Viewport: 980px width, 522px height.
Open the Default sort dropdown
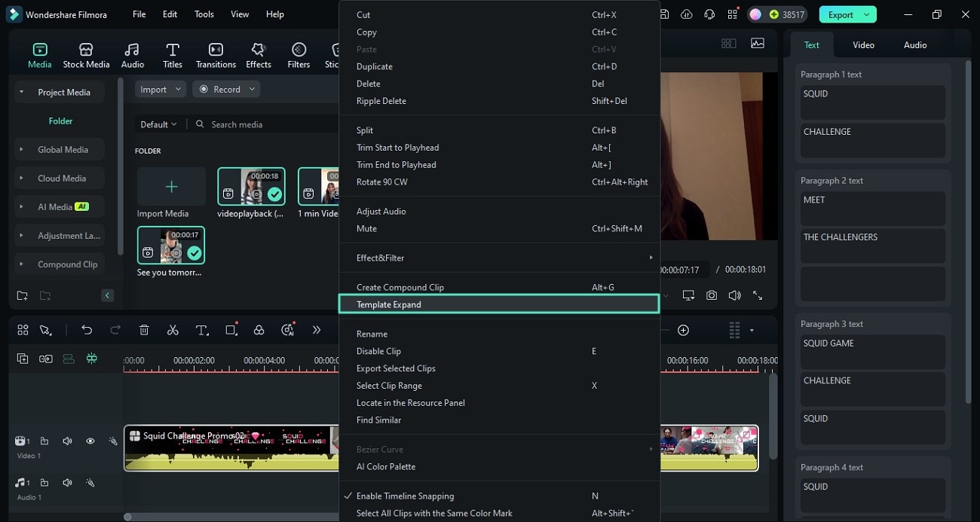pyautogui.click(x=158, y=124)
